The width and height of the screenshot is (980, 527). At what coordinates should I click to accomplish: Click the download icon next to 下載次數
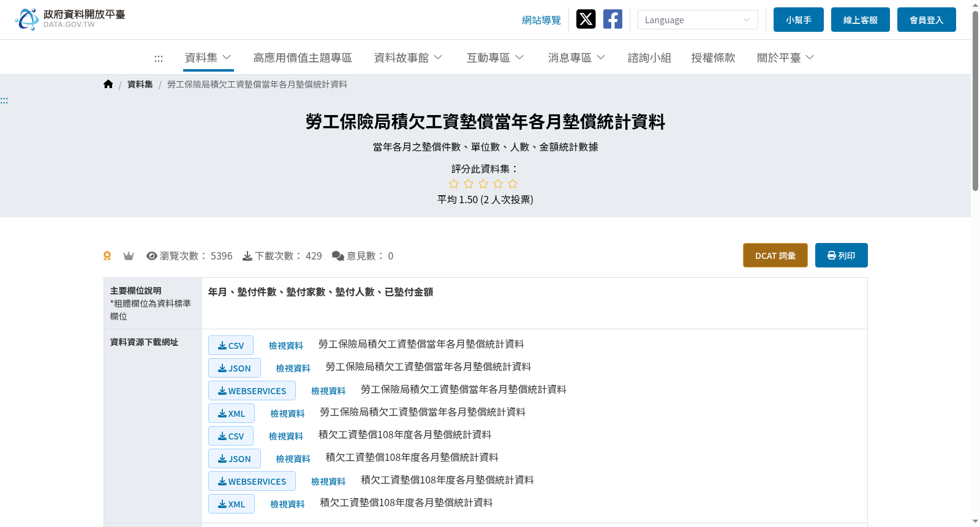247,256
